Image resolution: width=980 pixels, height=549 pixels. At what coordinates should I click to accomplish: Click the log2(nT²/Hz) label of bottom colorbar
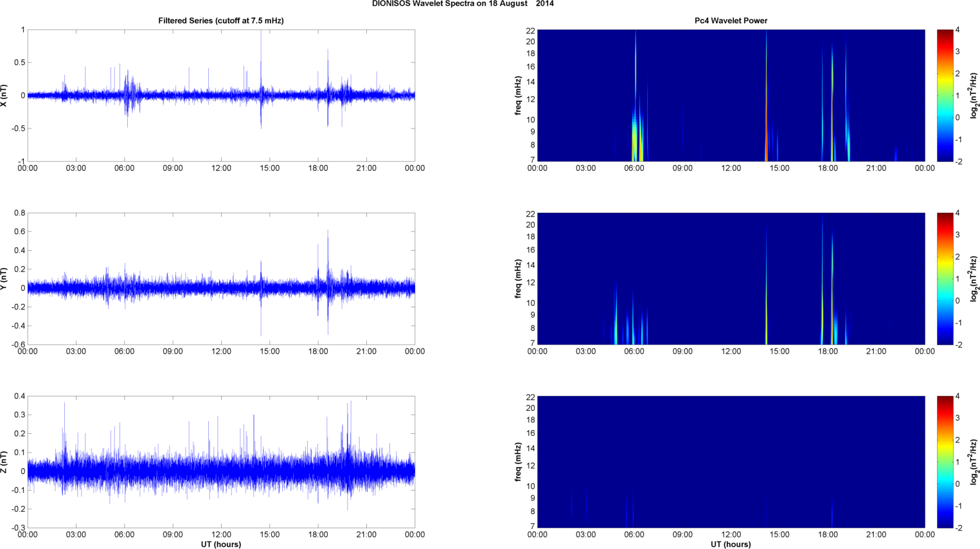coord(974,462)
